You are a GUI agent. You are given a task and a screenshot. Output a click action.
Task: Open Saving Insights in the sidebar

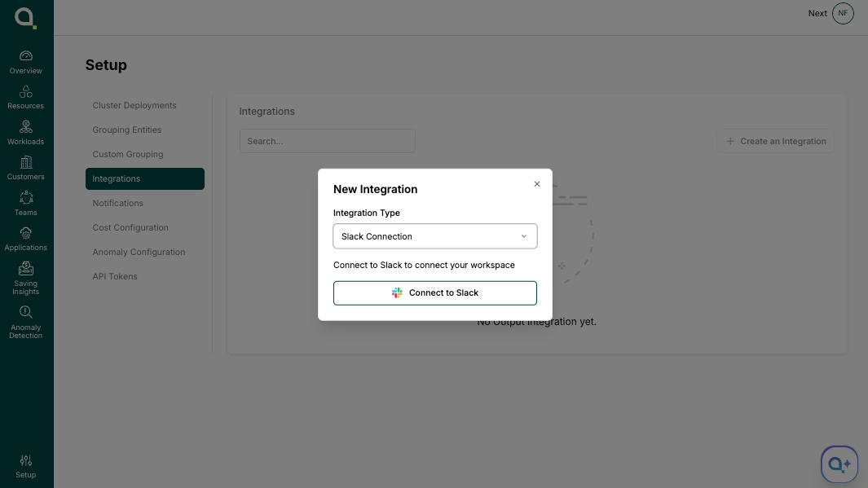point(25,279)
